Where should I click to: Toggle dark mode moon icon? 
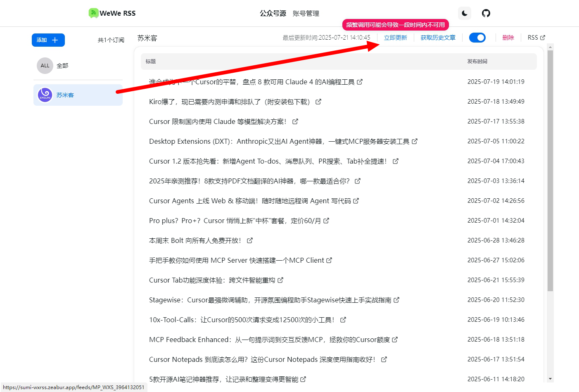tap(465, 13)
